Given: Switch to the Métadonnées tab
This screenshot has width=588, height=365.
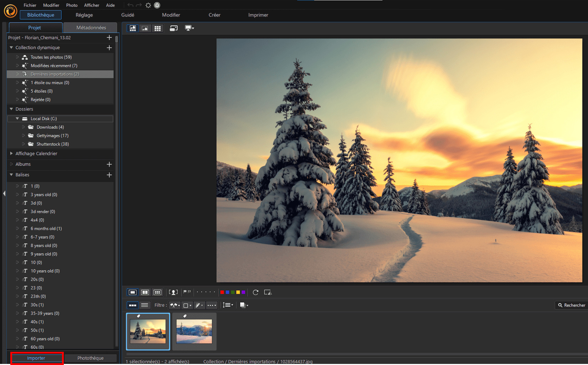Looking at the screenshot, I should coord(90,27).
